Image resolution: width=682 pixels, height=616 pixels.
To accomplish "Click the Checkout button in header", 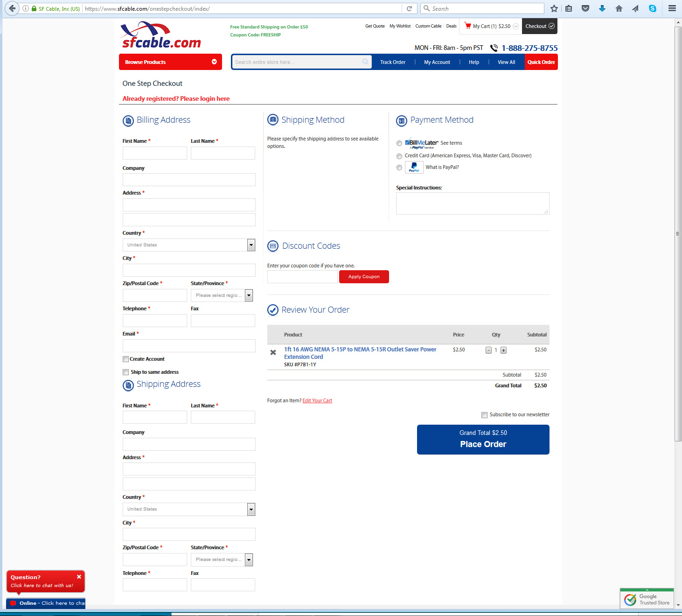I will tap(540, 26).
